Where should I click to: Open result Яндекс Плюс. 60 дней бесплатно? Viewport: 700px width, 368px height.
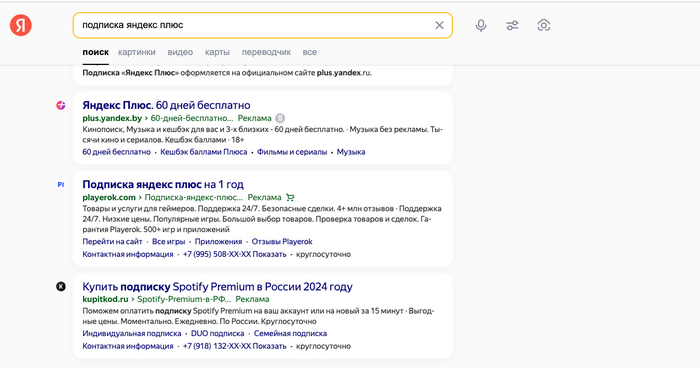pyautogui.click(x=166, y=105)
